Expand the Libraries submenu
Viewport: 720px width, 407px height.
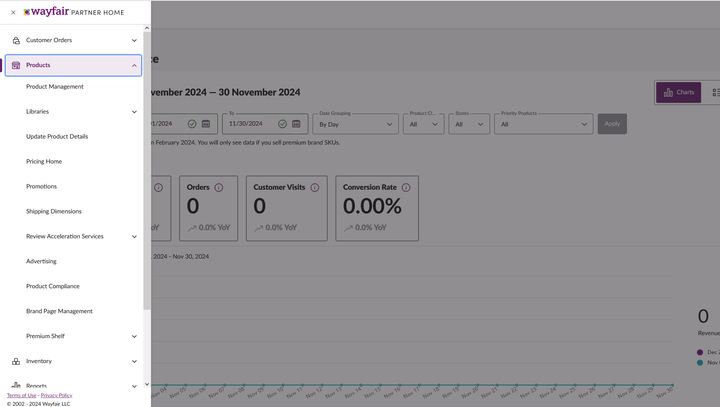tap(134, 112)
